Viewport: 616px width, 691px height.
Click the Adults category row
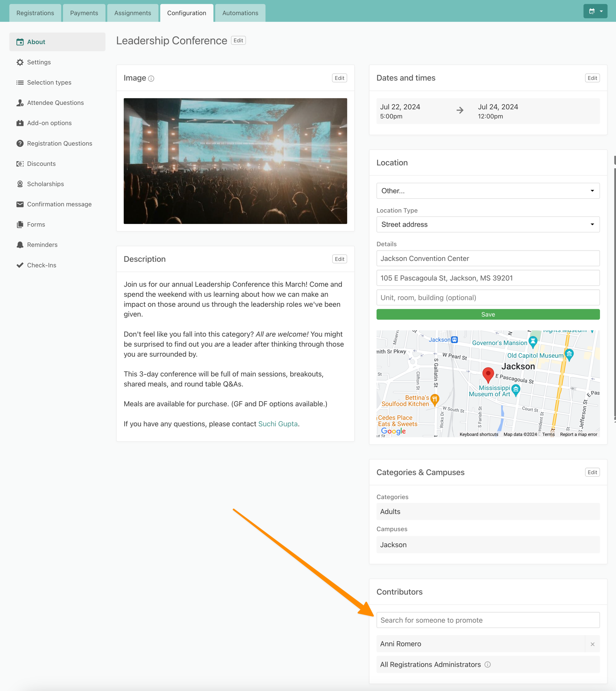click(x=488, y=512)
